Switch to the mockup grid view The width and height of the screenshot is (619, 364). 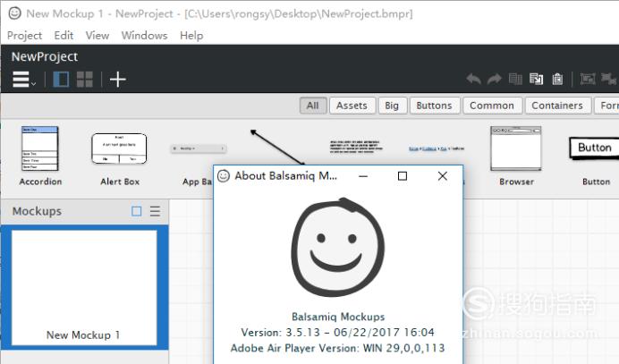[84, 80]
